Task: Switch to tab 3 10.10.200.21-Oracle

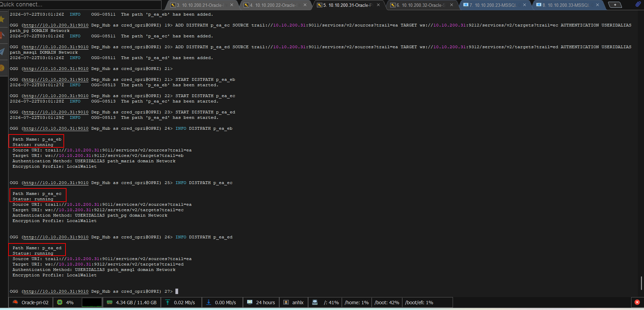Action: (x=202, y=5)
